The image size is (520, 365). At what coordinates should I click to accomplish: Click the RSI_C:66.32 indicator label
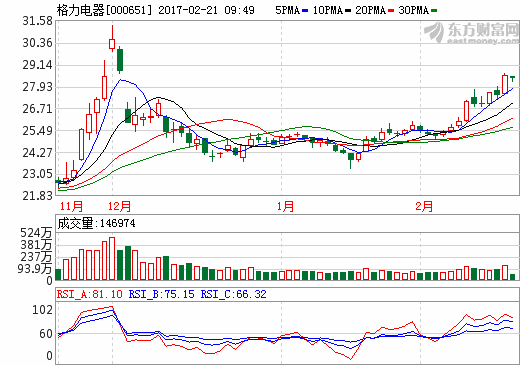tap(234, 294)
